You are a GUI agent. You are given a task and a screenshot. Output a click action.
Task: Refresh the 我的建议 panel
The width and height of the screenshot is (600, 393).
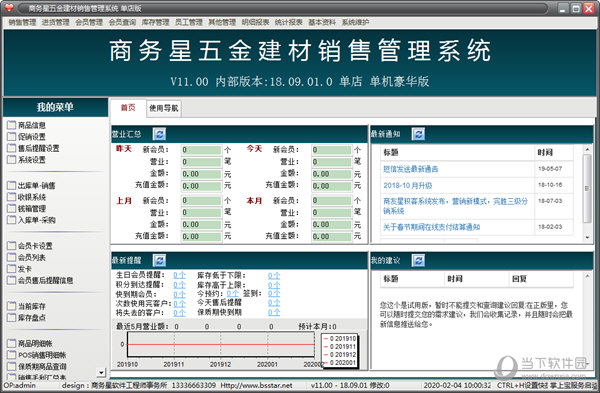(418, 261)
